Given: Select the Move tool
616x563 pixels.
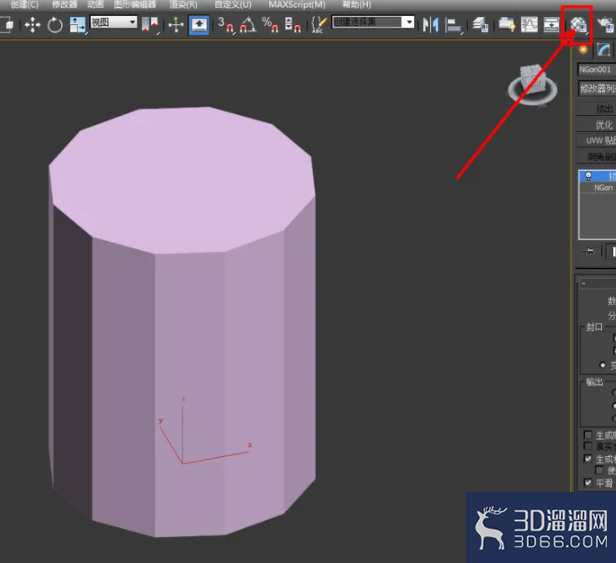Looking at the screenshot, I should coord(32,25).
